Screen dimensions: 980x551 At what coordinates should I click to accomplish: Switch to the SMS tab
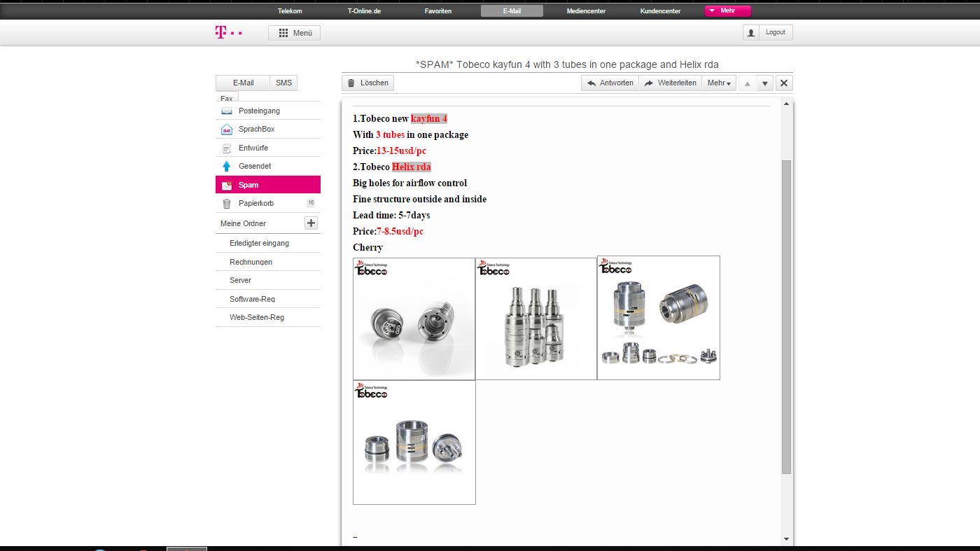283,83
